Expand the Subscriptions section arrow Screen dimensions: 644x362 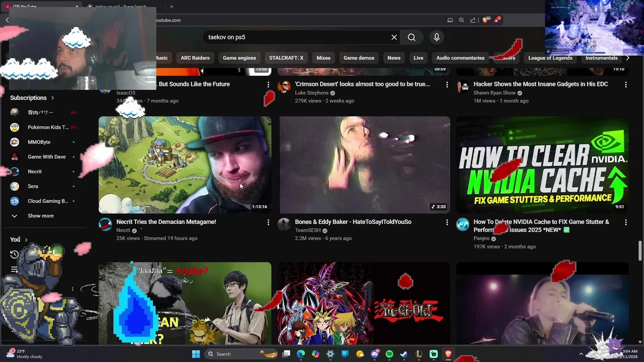tap(52, 98)
